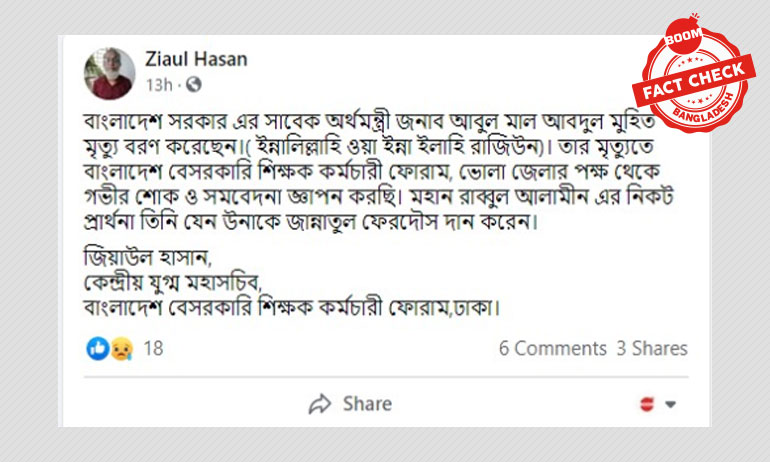The height and width of the screenshot is (462, 770).
Task: Click the sad crying reaction emoji
Action: [121, 349]
